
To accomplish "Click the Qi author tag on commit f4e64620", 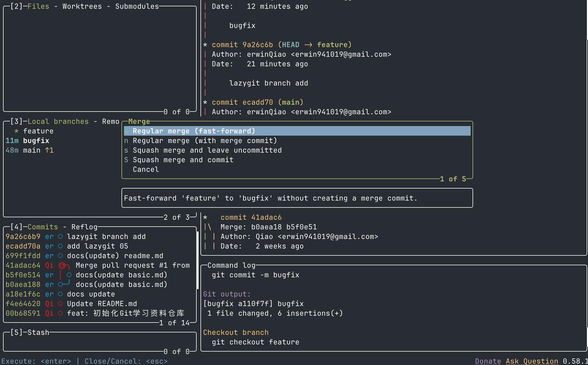I will (x=50, y=304).
